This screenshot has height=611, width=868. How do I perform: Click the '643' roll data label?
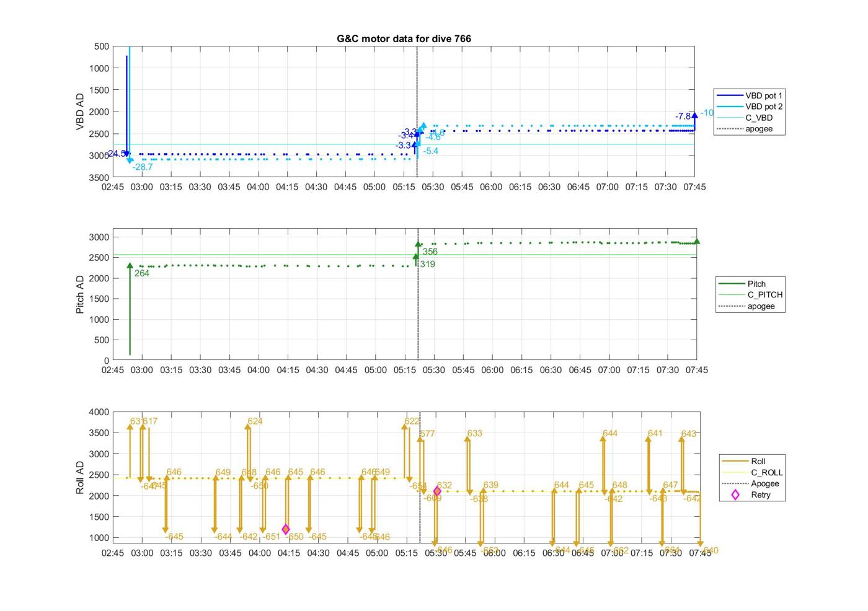coord(689,434)
